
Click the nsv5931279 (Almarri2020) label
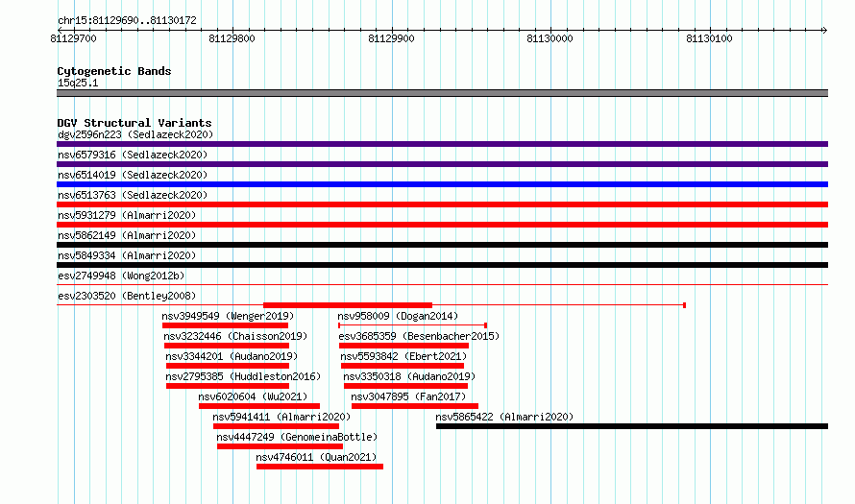127,215
